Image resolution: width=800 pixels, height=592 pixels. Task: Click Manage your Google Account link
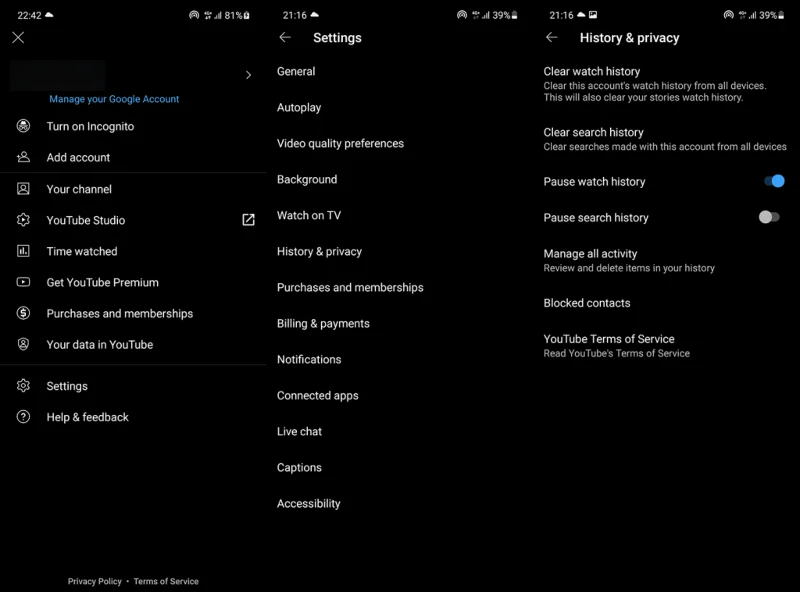114,99
